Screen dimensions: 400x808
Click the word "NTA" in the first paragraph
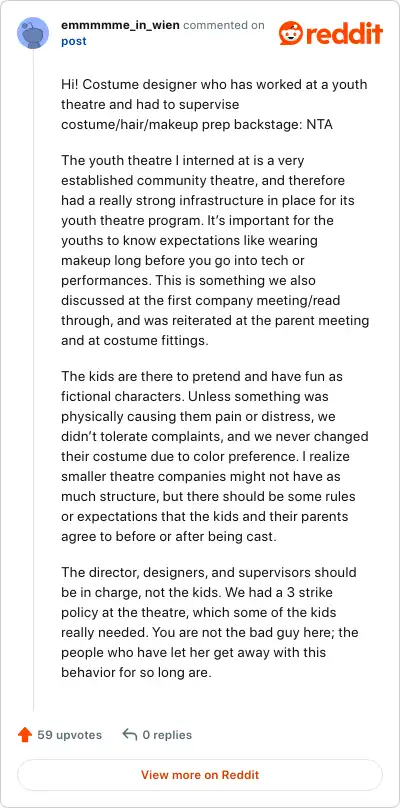(320, 125)
